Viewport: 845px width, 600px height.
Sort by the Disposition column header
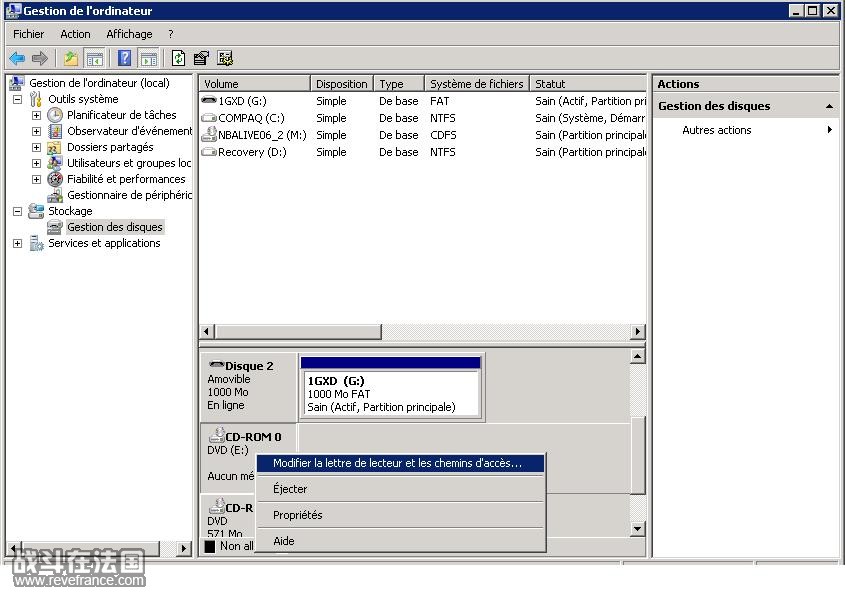pos(342,84)
